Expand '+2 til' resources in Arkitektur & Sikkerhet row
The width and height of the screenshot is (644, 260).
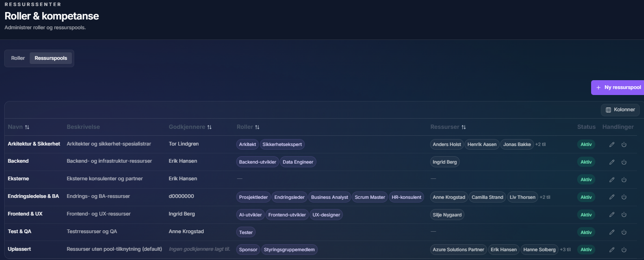(541, 145)
